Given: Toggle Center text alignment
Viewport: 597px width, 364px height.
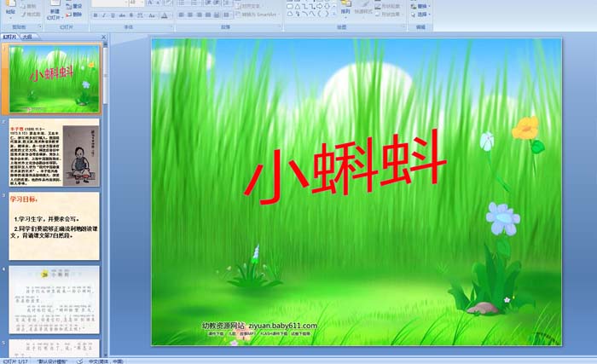Looking at the screenshot, I should point(190,14).
